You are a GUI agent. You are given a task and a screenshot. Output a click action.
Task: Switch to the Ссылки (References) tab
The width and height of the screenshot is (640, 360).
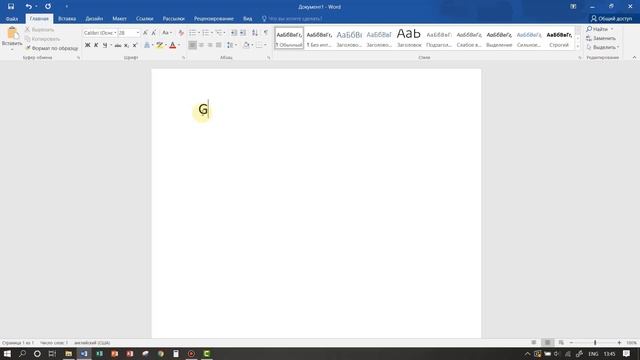tap(145, 19)
